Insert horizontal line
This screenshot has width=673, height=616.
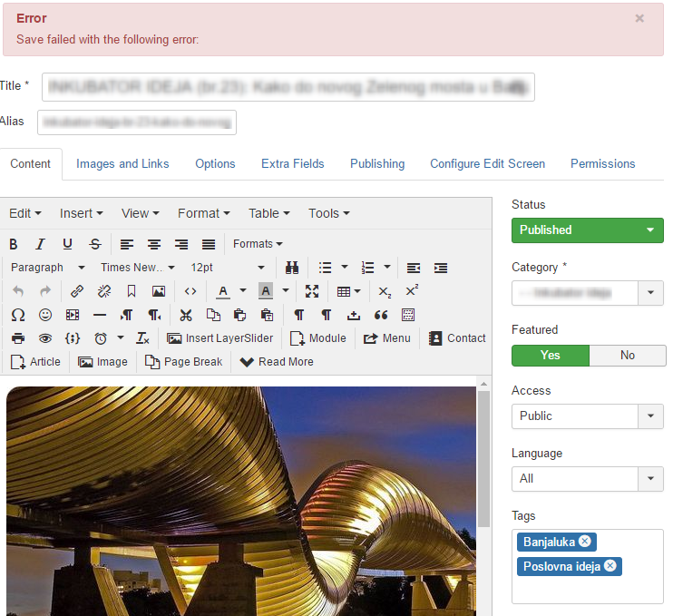click(100, 315)
